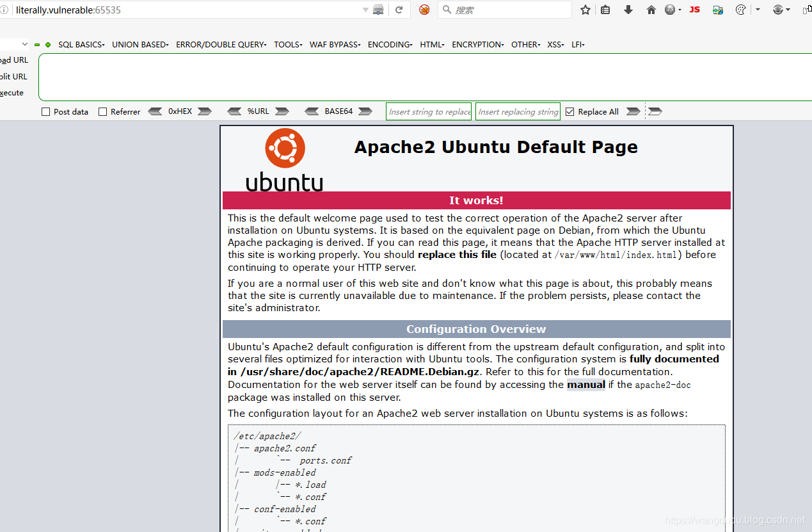Uncheck the Replace All checkbox
Image resolution: width=812 pixels, height=532 pixels.
coord(569,111)
